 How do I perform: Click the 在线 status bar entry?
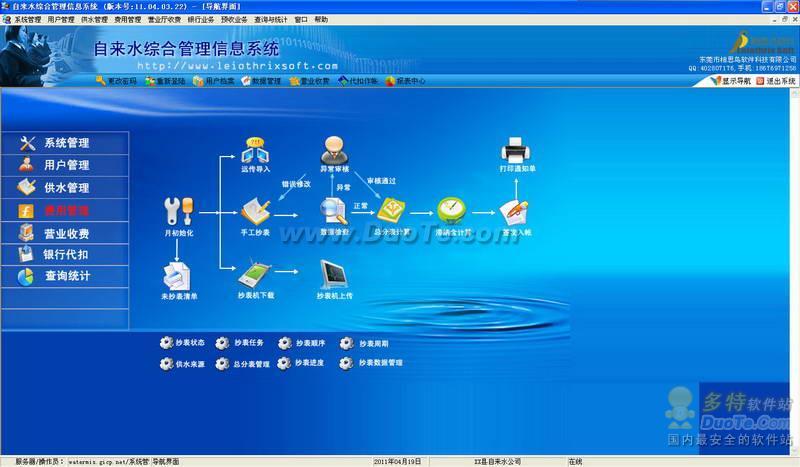(x=575, y=461)
